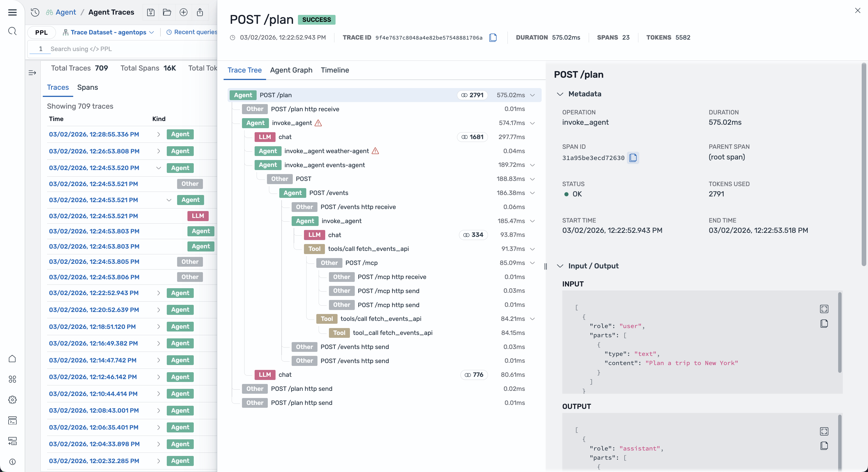Switch to the Spans tab
Viewport: 868px width, 472px height.
[x=87, y=87]
